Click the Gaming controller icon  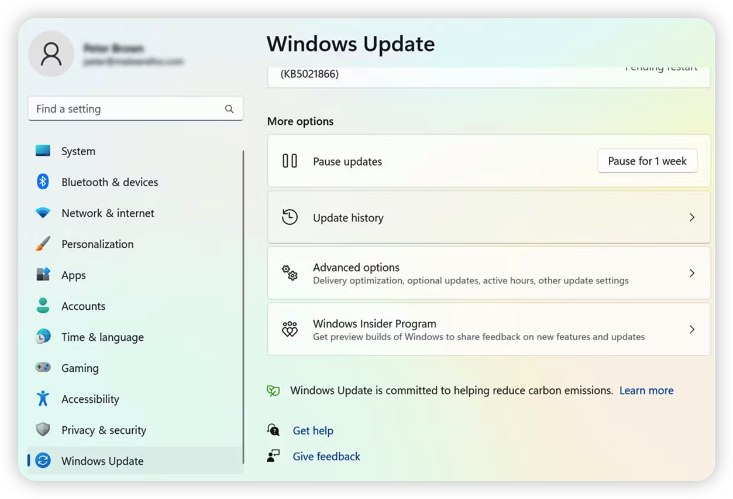tap(43, 367)
